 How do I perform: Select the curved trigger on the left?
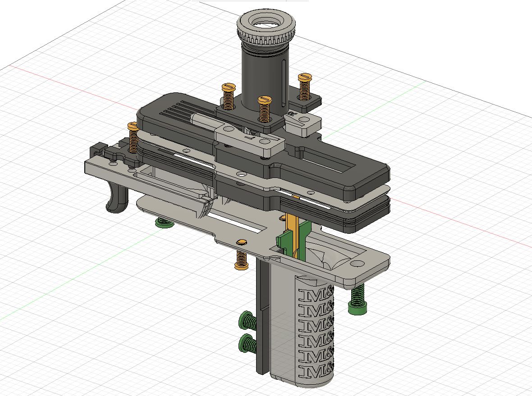pyautogui.click(x=114, y=196)
